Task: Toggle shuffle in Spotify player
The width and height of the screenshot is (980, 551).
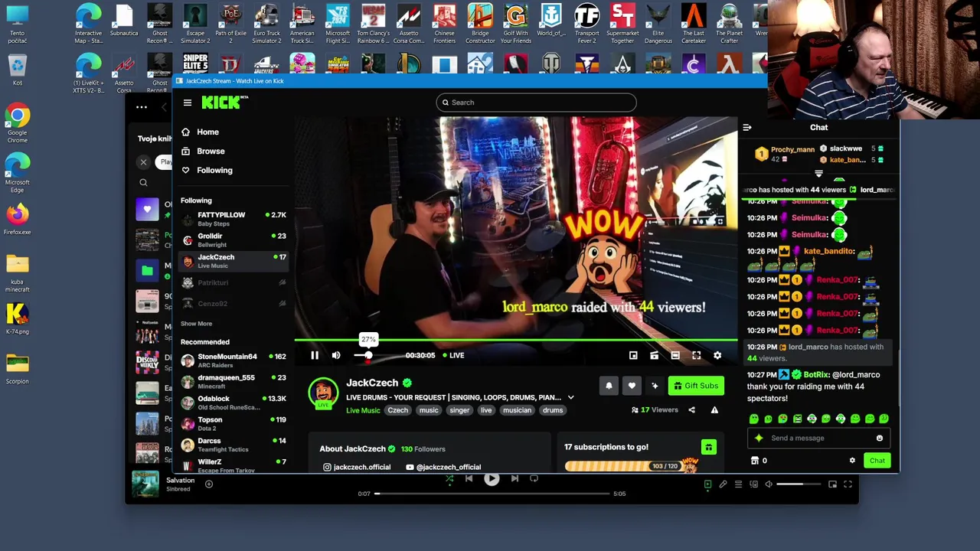Action: point(449,479)
